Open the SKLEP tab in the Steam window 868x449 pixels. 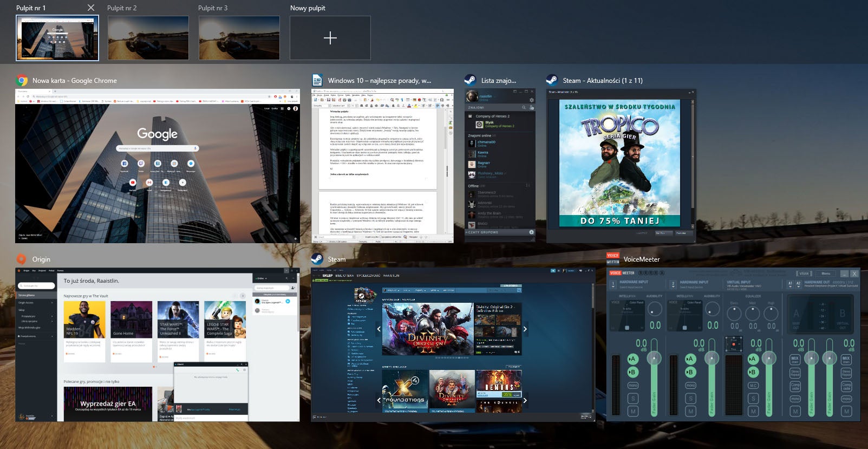328,276
